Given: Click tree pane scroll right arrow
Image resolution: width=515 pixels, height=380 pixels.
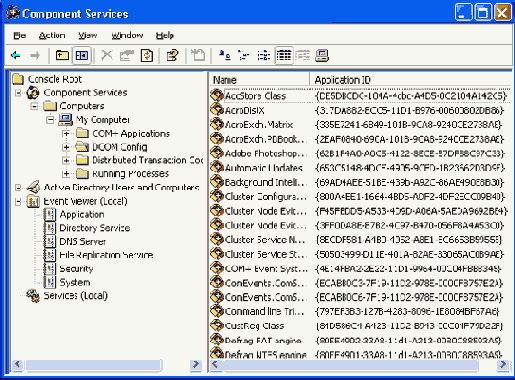Looking at the screenshot, I should tap(196, 365).
